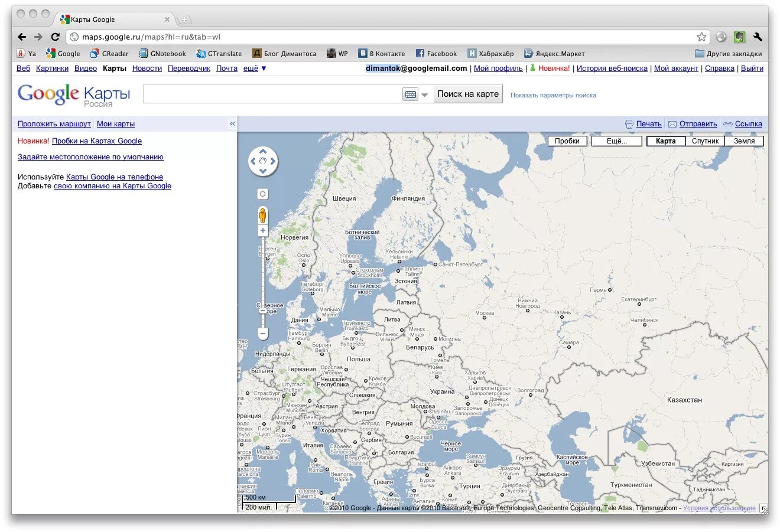
Task: Click the Google Карты logo
Action: click(74, 95)
